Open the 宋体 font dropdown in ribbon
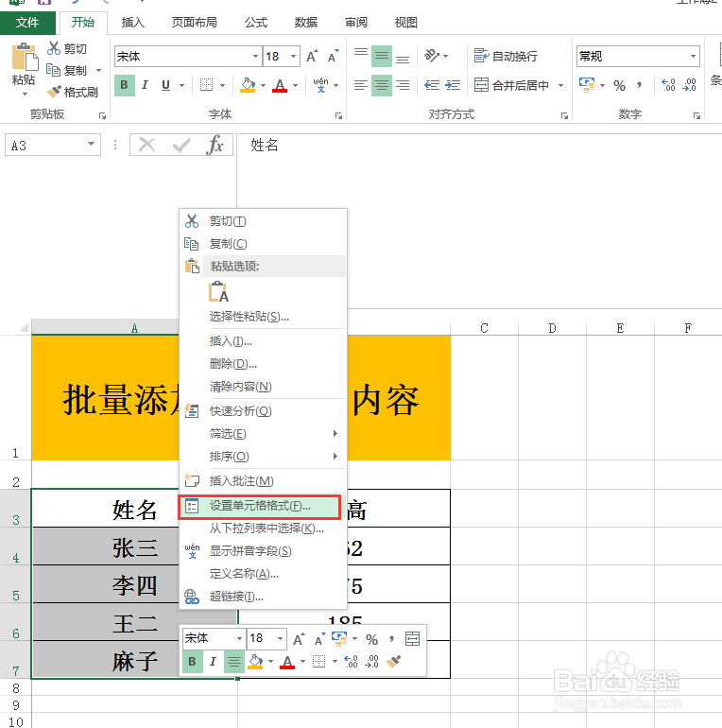The height and width of the screenshot is (728, 722). pos(255,57)
